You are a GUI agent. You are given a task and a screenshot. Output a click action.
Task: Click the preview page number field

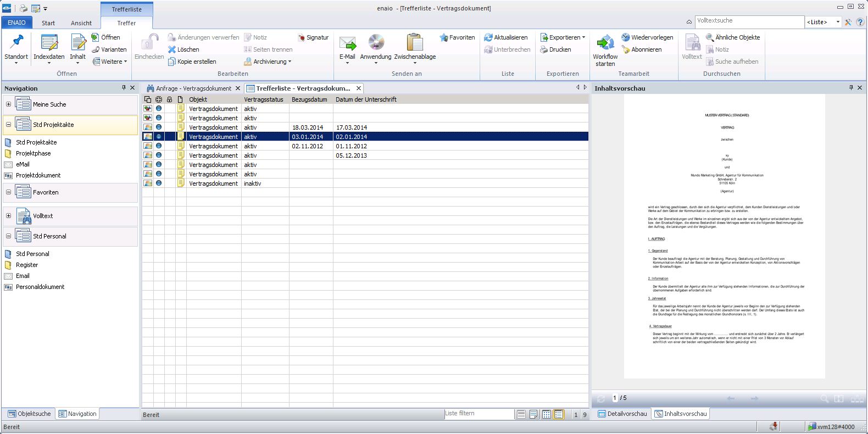615,398
